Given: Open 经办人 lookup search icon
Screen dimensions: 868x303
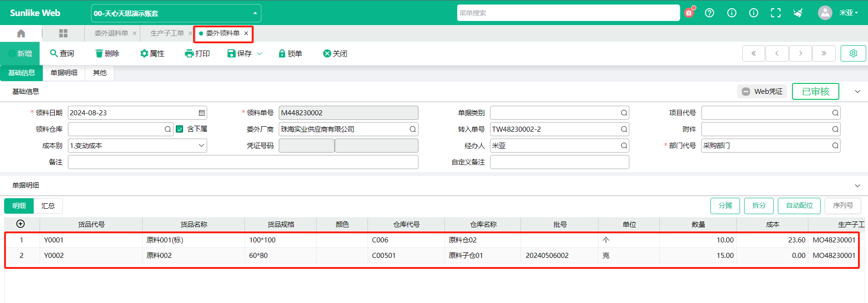Looking at the screenshot, I should click(x=624, y=146).
